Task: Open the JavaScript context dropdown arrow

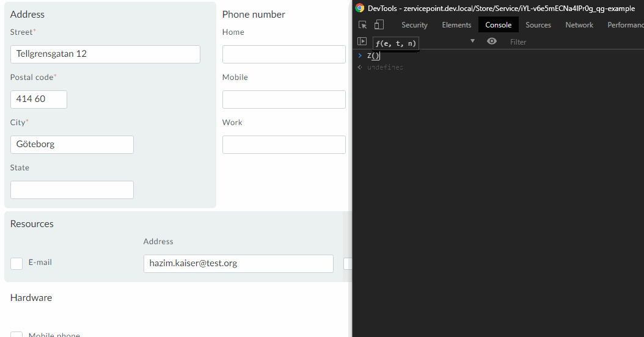Action: point(472,42)
